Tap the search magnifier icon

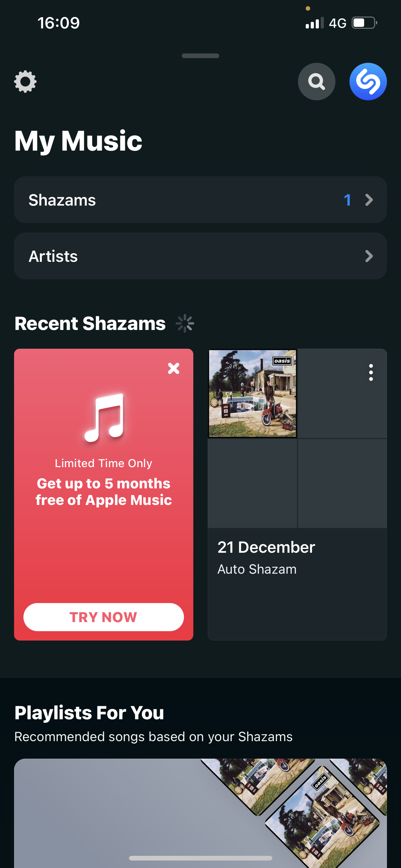(316, 82)
